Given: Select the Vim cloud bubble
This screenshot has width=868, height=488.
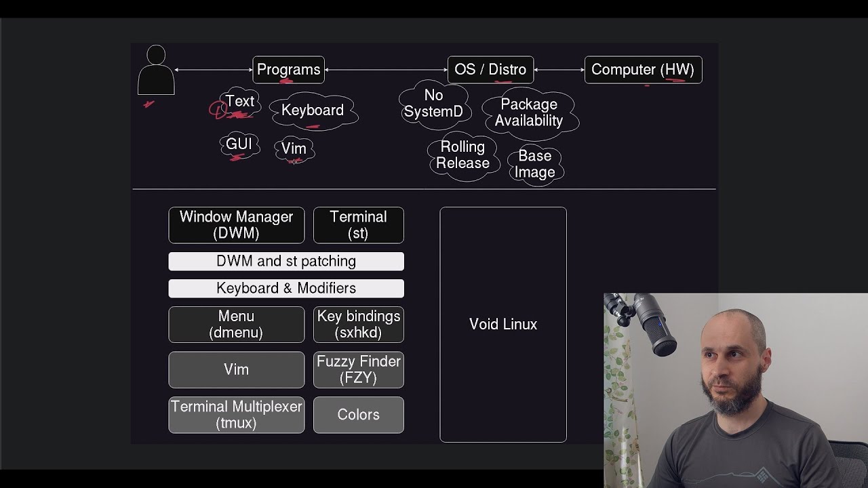Looking at the screenshot, I should pyautogui.click(x=294, y=148).
